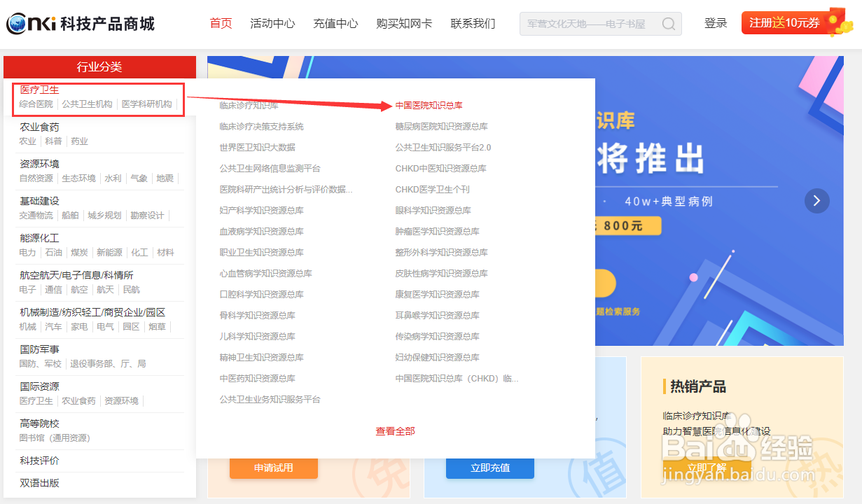Screen dimensions: 862x504
Task: Open 耳鼻喉学知识资源总库
Action: [x=437, y=316]
